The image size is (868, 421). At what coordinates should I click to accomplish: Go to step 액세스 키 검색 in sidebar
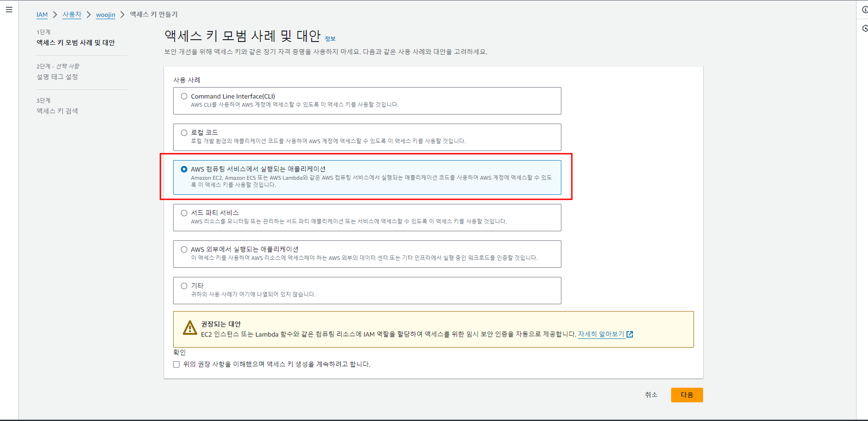click(x=56, y=111)
